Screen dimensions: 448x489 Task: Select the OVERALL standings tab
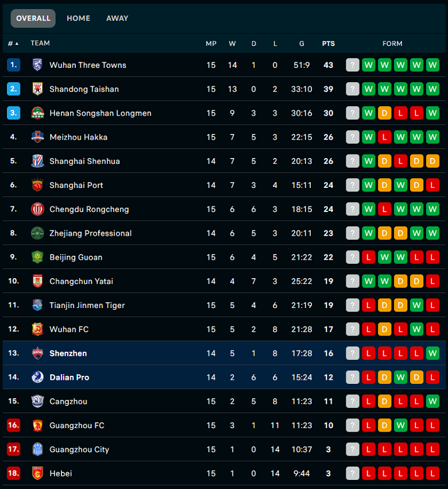tap(33, 18)
